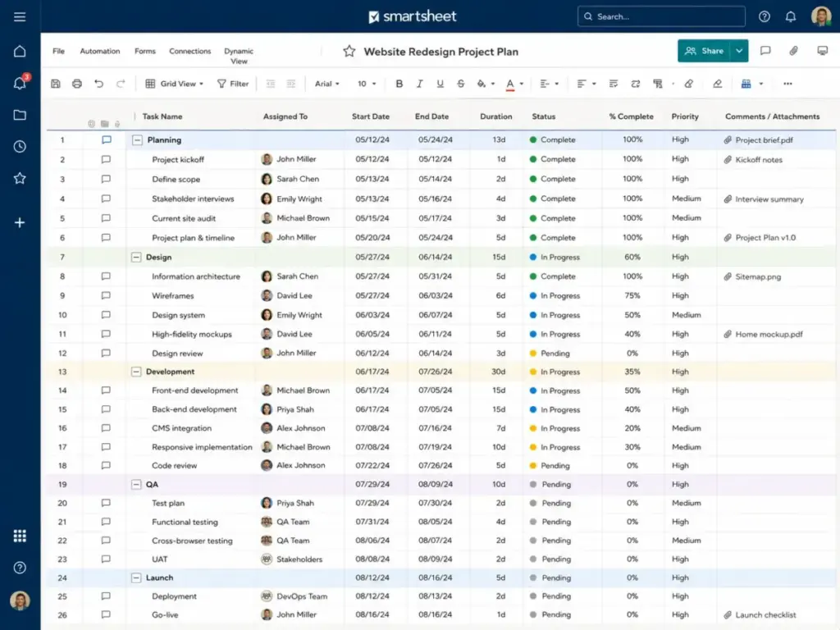Go to Home in left sidebar
Image resolution: width=840 pixels, height=630 pixels.
click(20, 52)
